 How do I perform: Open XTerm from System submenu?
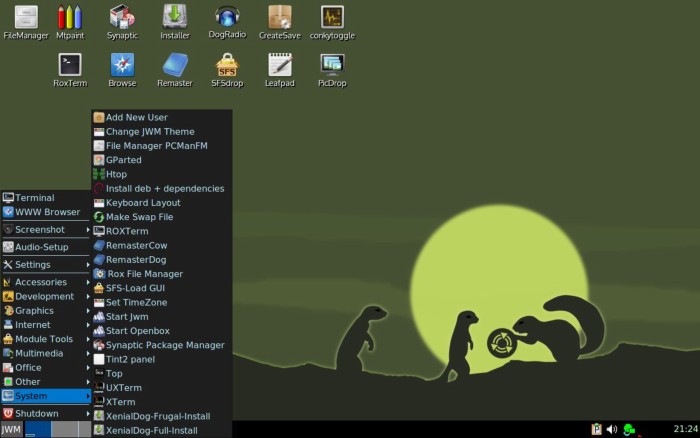click(162, 402)
